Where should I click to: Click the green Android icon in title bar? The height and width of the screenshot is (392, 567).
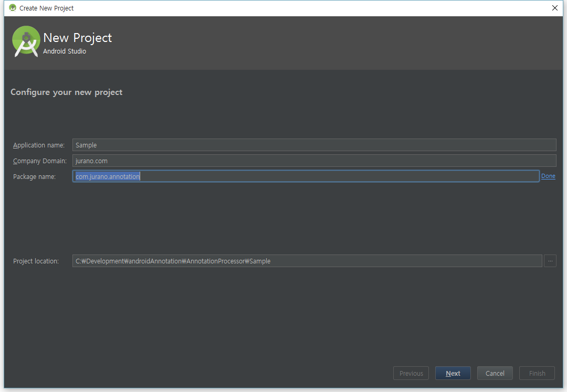tap(12, 8)
